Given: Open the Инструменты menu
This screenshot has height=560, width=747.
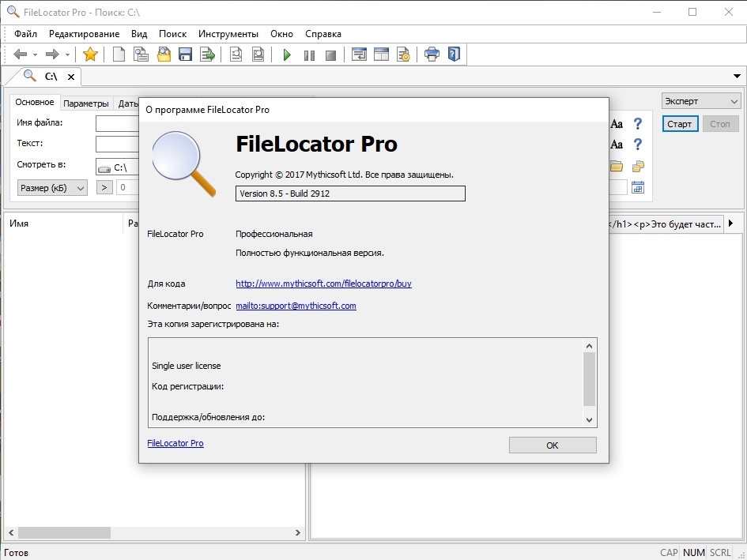Looking at the screenshot, I should [x=228, y=34].
